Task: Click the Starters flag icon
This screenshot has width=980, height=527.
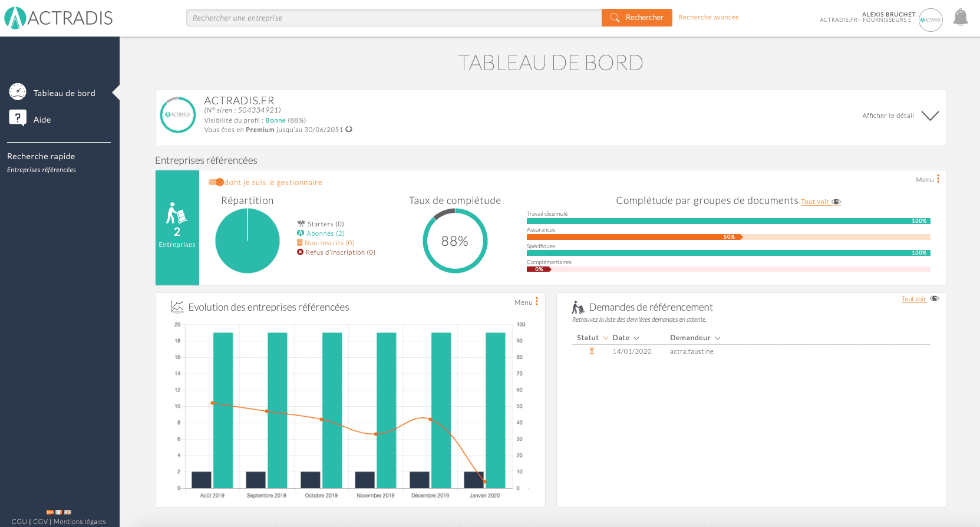Action: [x=301, y=223]
